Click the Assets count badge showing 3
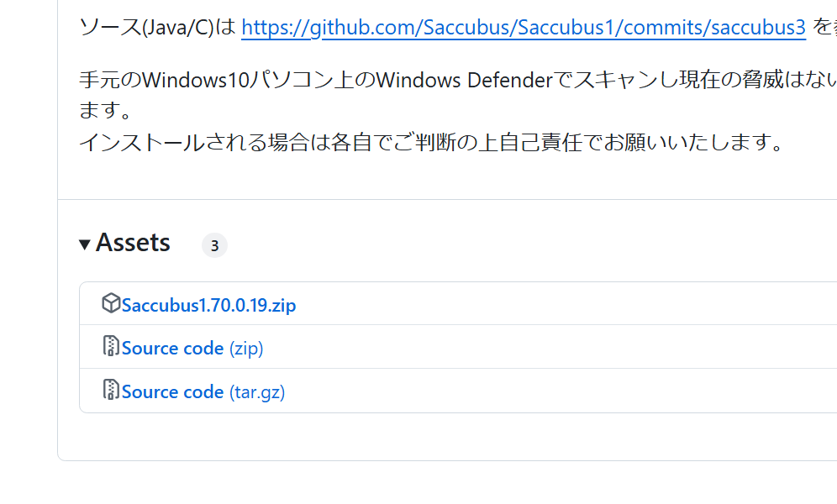The height and width of the screenshot is (504, 837). [214, 245]
